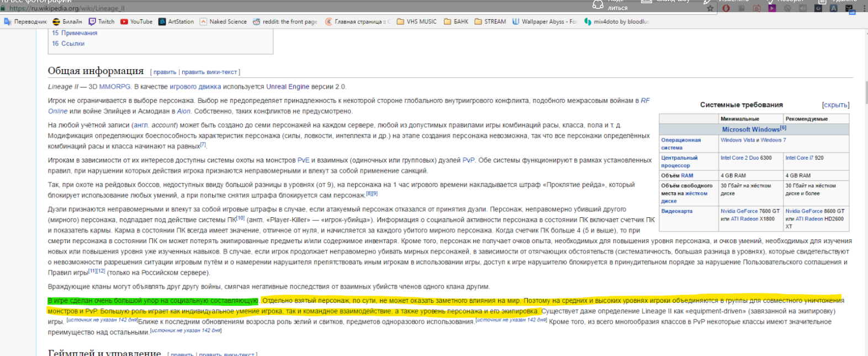The image size is (868, 356).
Task: Click footnote reference [10]
Action: pyautogui.click(x=241, y=218)
